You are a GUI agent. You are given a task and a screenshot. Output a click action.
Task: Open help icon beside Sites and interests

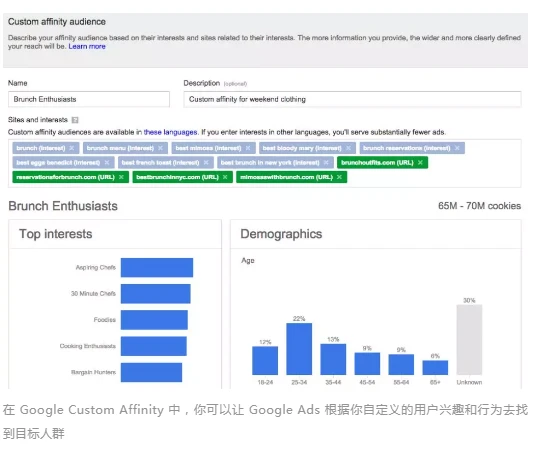75,120
